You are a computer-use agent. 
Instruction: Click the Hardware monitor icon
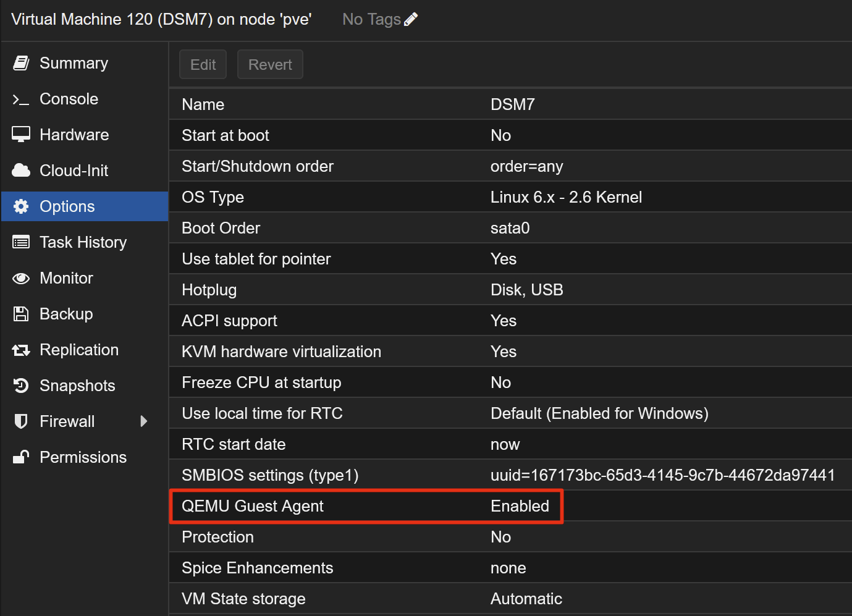pos(21,135)
